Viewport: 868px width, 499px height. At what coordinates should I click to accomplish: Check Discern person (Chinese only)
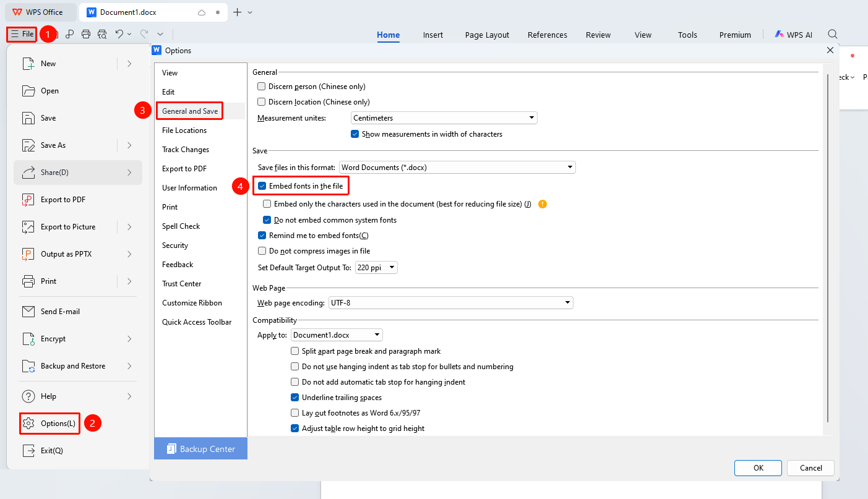point(262,87)
